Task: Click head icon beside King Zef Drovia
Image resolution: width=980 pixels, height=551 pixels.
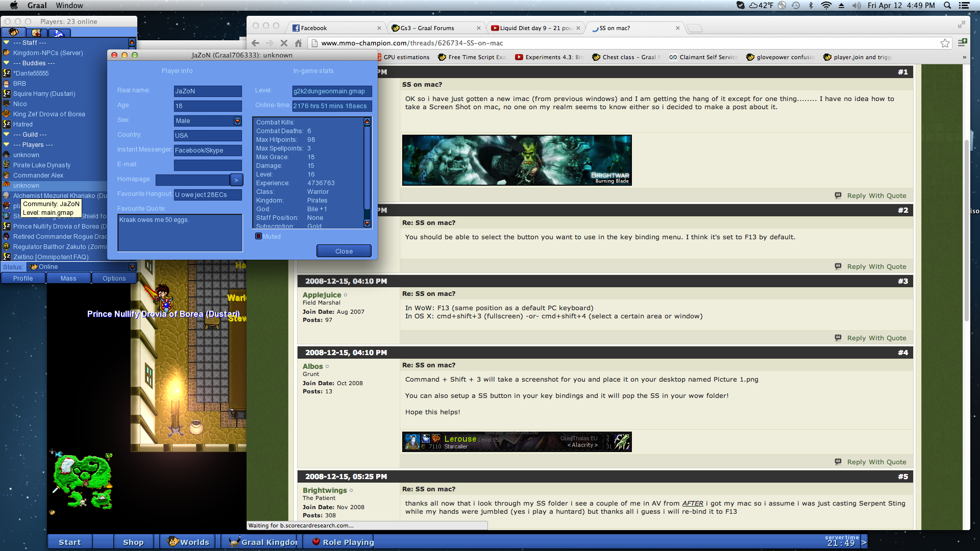Action: [7, 114]
